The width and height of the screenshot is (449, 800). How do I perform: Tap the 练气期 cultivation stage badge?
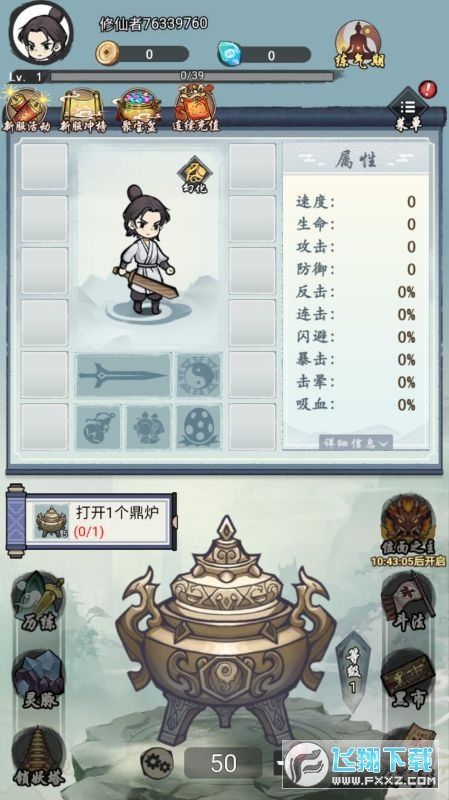[x=360, y=45]
